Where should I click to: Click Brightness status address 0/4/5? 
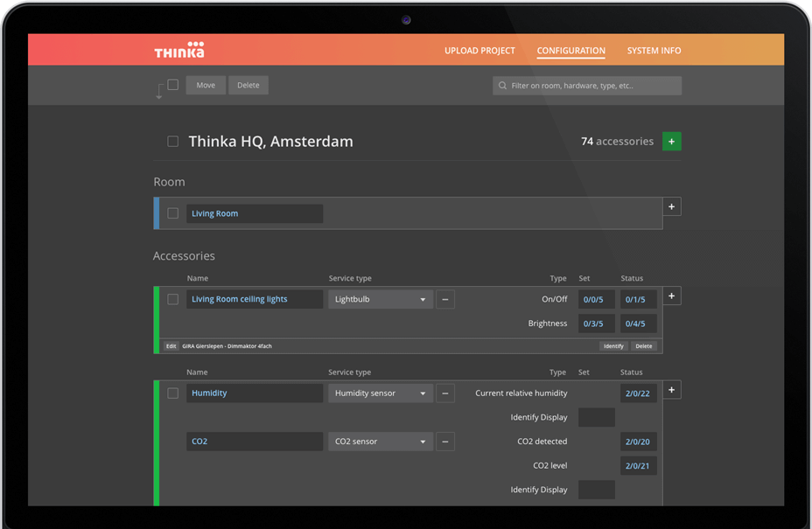pyautogui.click(x=639, y=324)
